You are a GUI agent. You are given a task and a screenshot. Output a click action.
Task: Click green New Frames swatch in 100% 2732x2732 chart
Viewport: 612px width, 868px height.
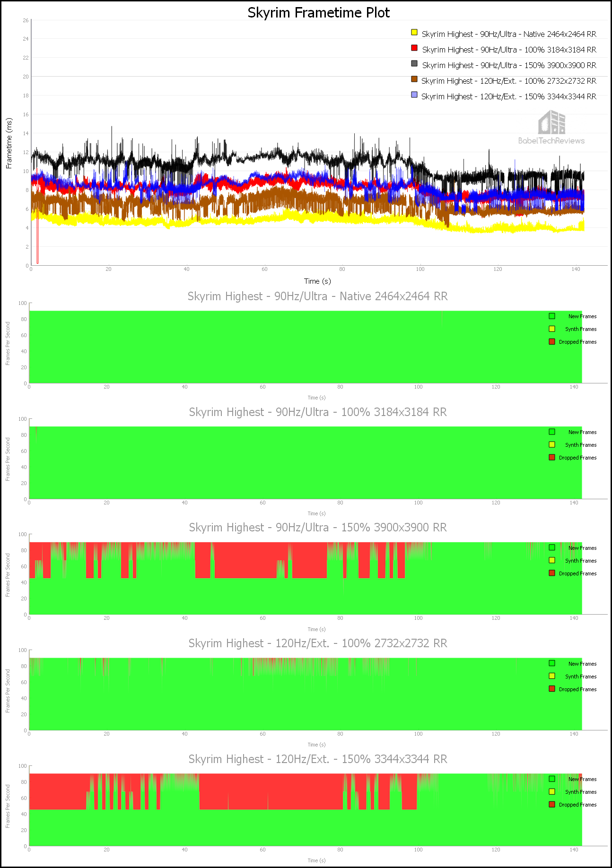(552, 663)
